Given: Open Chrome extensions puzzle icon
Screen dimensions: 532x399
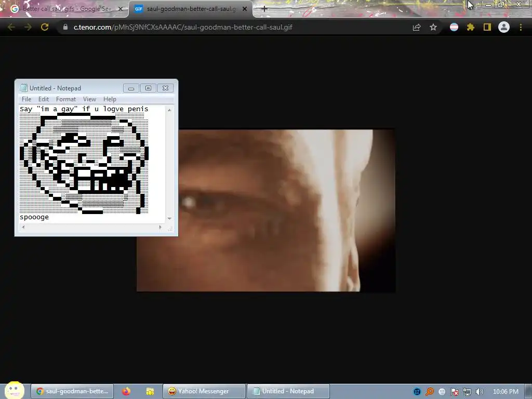Looking at the screenshot, I should [470, 27].
